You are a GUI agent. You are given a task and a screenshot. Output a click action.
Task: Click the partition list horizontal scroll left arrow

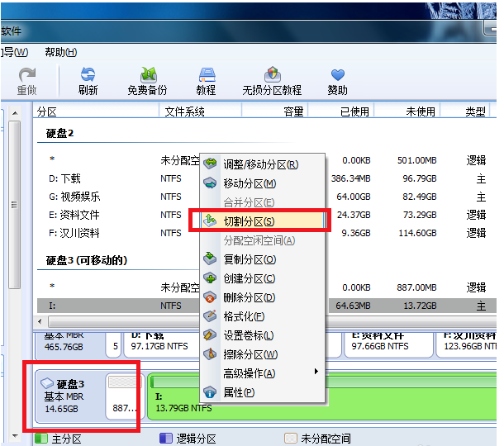coord(40,321)
